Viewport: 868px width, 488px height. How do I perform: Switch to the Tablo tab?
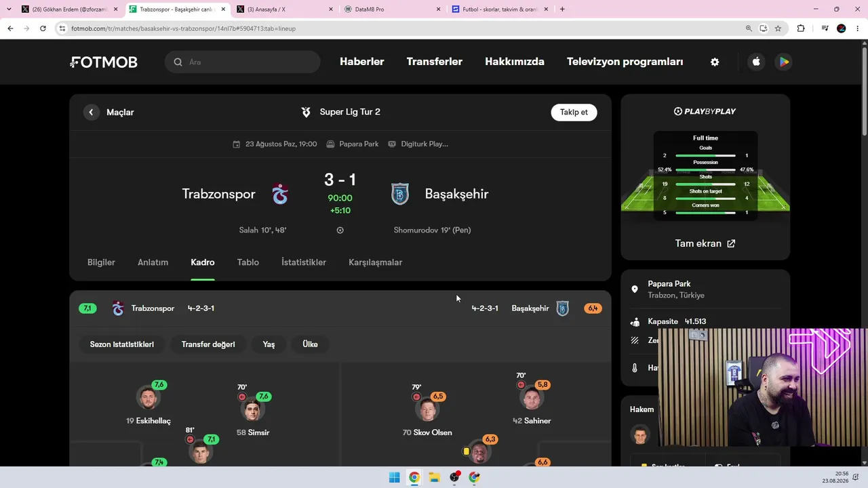(x=248, y=262)
